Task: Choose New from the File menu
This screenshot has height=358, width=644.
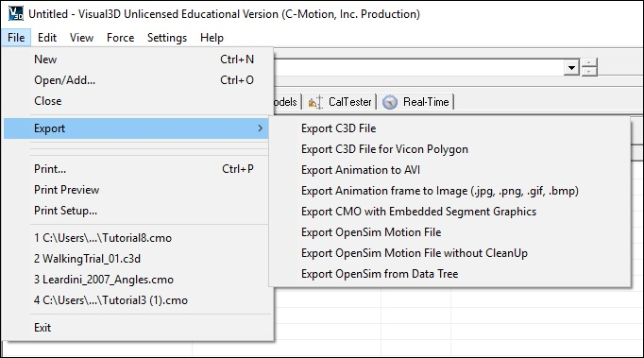Action: tap(138, 60)
